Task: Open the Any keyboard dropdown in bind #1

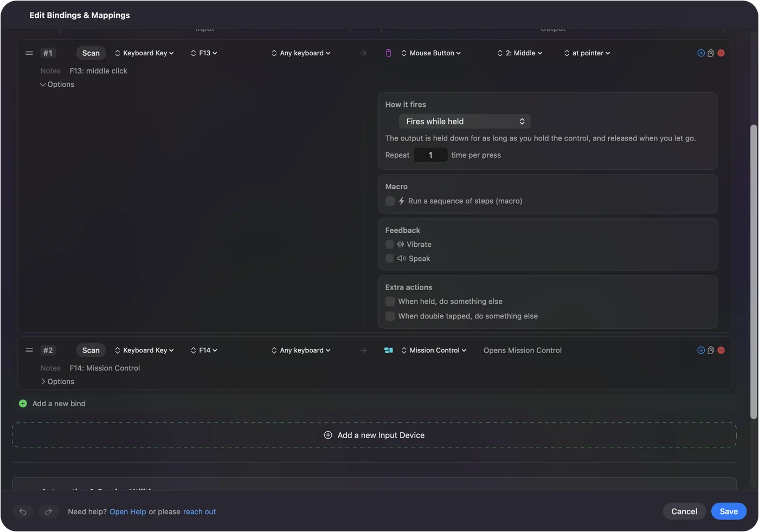Action: coord(301,53)
